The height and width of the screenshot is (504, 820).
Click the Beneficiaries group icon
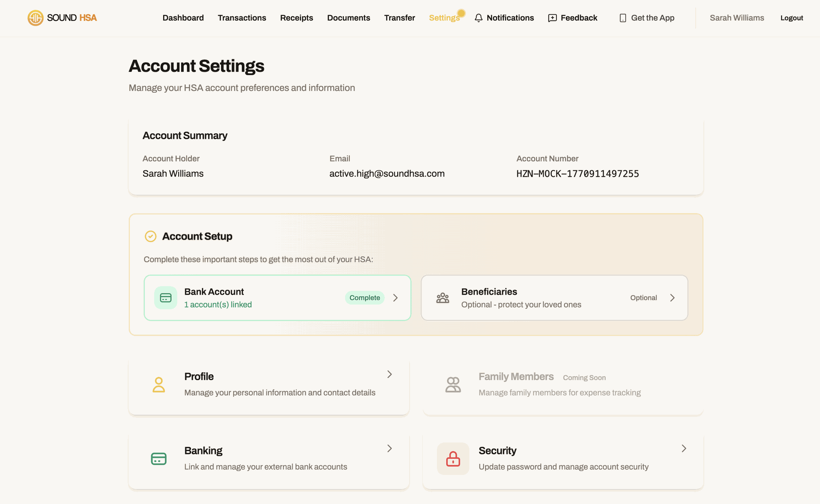click(443, 298)
